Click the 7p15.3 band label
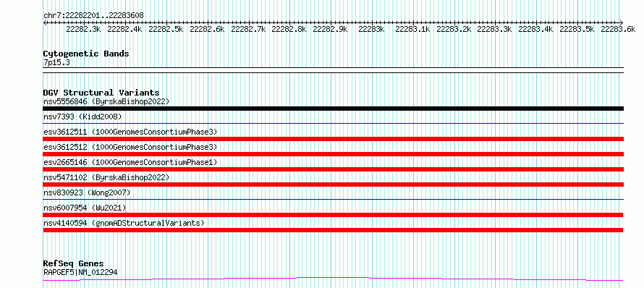The height and width of the screenshot is (288, 644). tap(56, 62)
